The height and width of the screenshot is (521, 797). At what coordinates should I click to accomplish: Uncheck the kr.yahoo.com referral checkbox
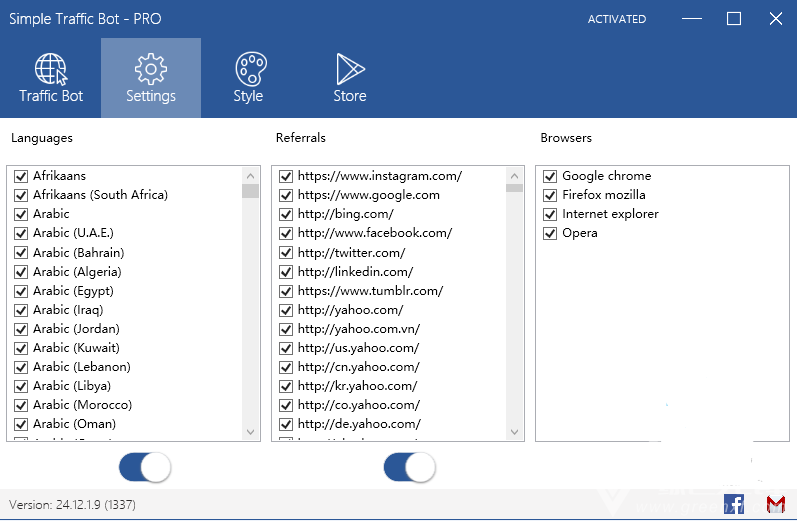[286, 386]
